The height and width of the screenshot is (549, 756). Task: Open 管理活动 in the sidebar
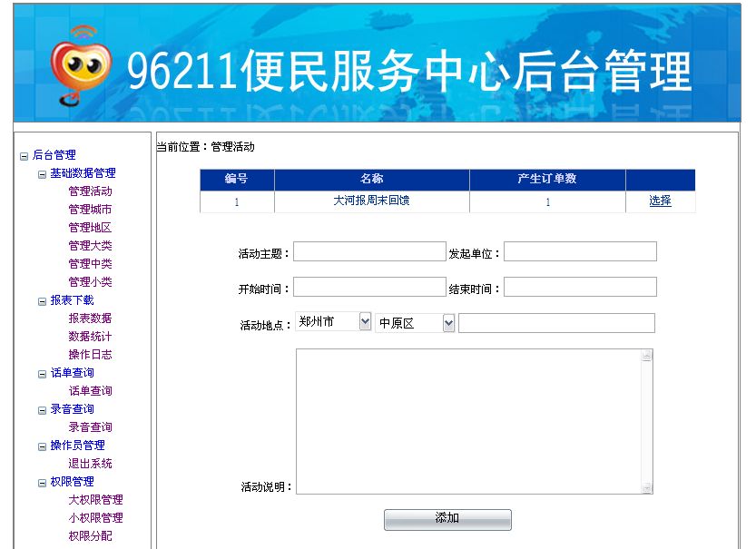point(90,191)
